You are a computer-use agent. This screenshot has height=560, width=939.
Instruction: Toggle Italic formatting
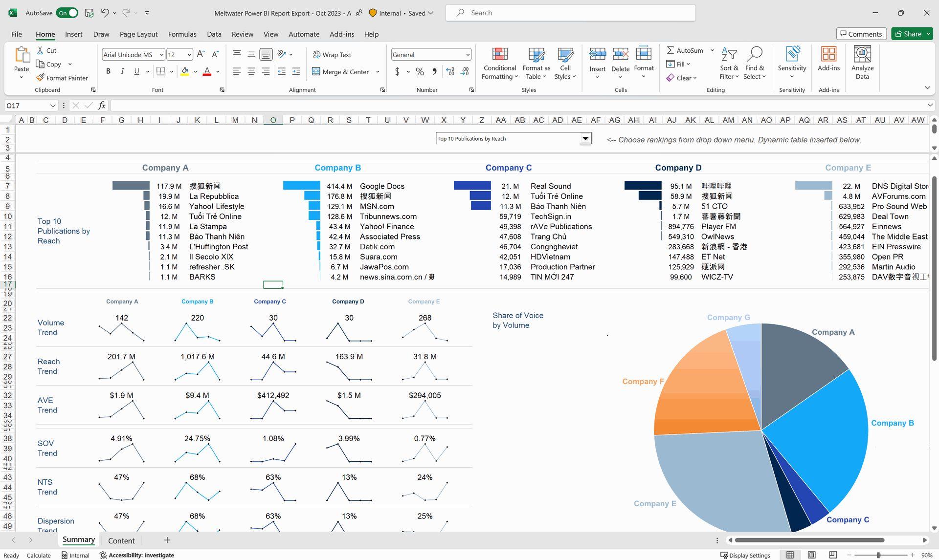(x=122, y=71)
